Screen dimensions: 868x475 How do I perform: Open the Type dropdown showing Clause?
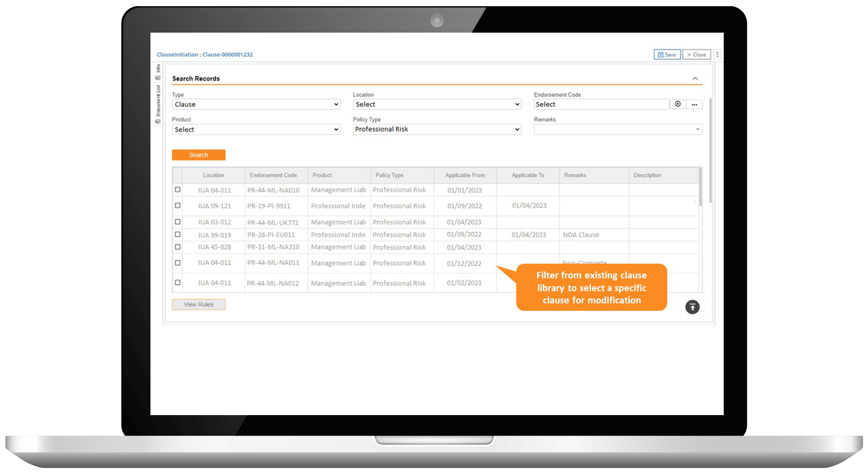point(256,104)
